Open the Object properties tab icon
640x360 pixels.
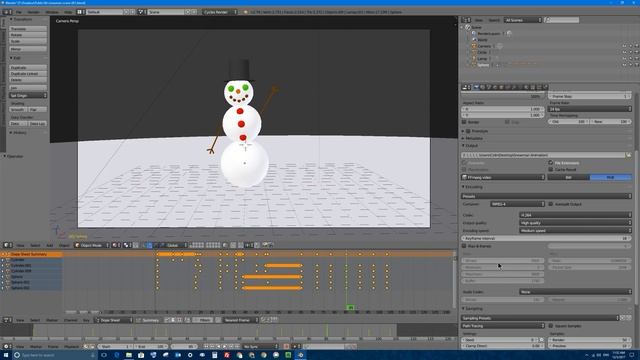501,87
